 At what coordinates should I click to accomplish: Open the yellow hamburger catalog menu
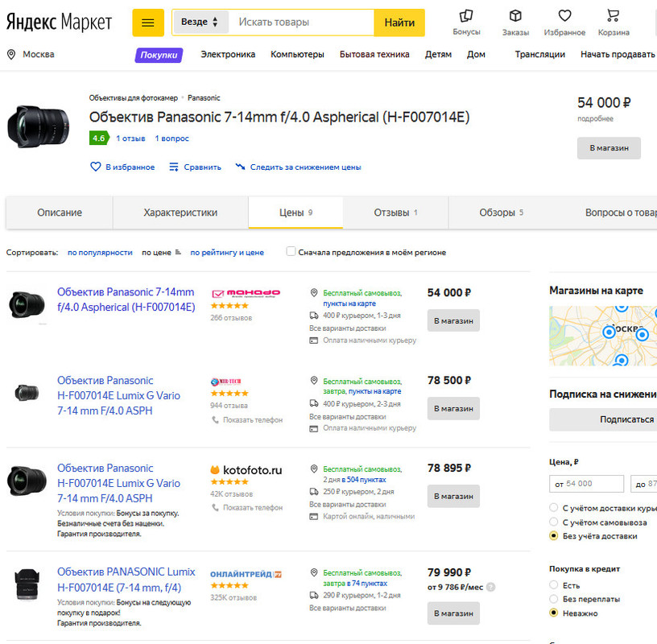148,23
